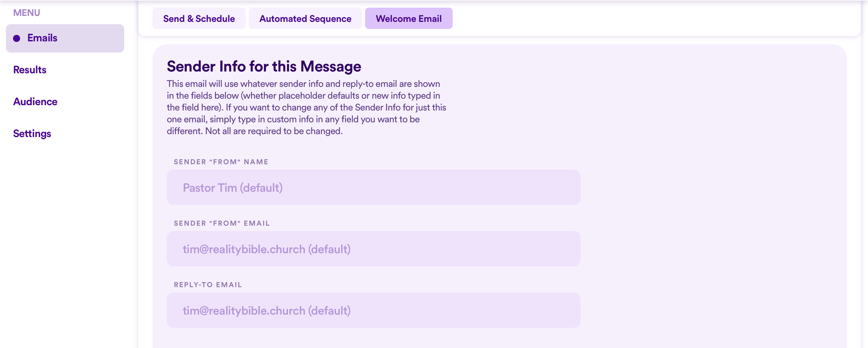
Task: Go to the Results section
Action: click(x=30, y=70)
